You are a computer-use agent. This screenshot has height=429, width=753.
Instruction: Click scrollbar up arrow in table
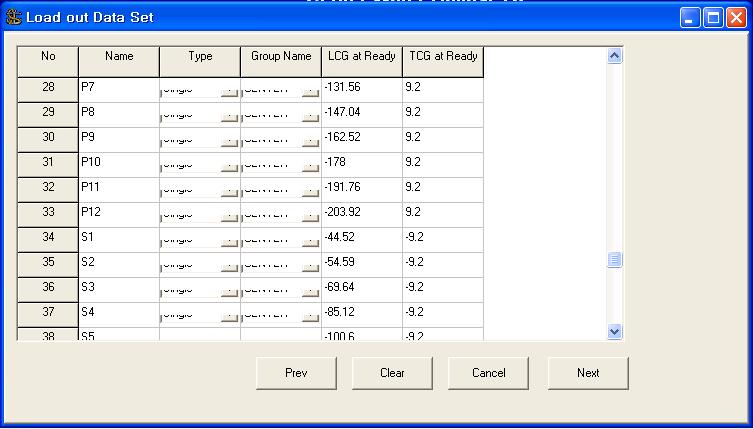coord(614,56)
